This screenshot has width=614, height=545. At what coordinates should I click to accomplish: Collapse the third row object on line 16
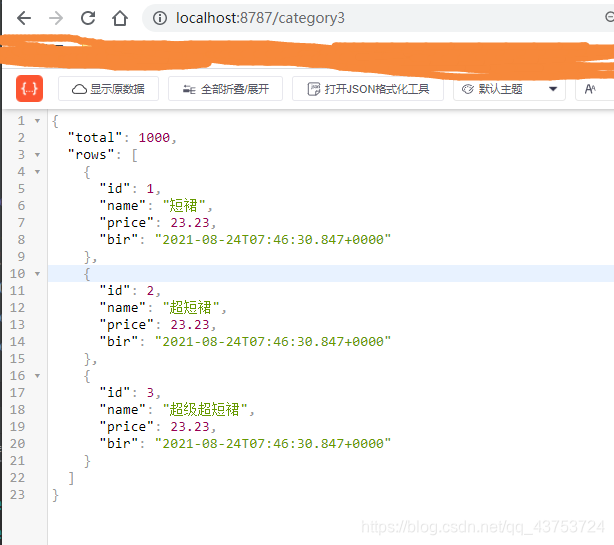pos(38,376)
